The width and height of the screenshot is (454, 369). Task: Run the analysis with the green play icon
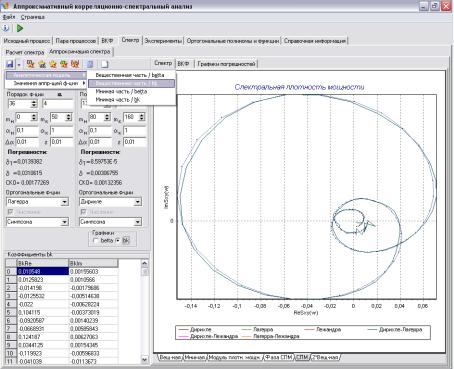tap(20, 28)
